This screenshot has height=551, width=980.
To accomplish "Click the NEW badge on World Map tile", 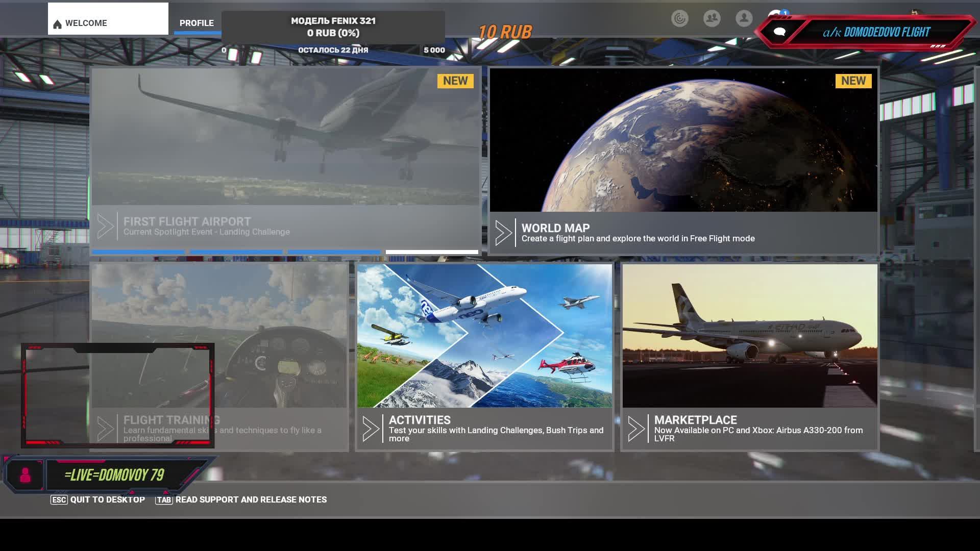I will [853, 81].
